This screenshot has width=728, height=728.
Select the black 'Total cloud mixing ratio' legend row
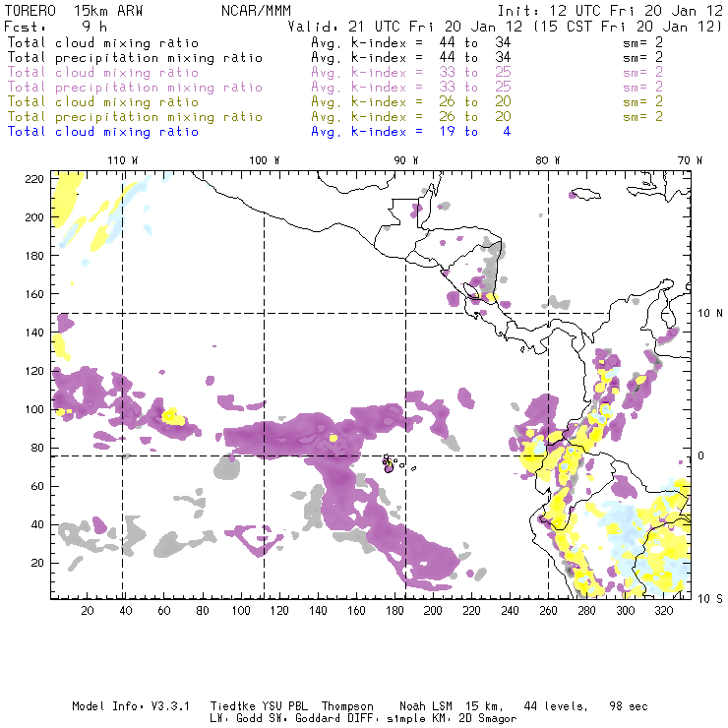[x=334, y=42]
